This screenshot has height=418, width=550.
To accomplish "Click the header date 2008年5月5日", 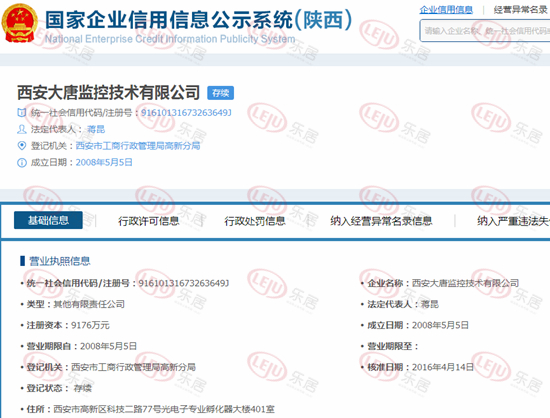I will tap(104, 162).
